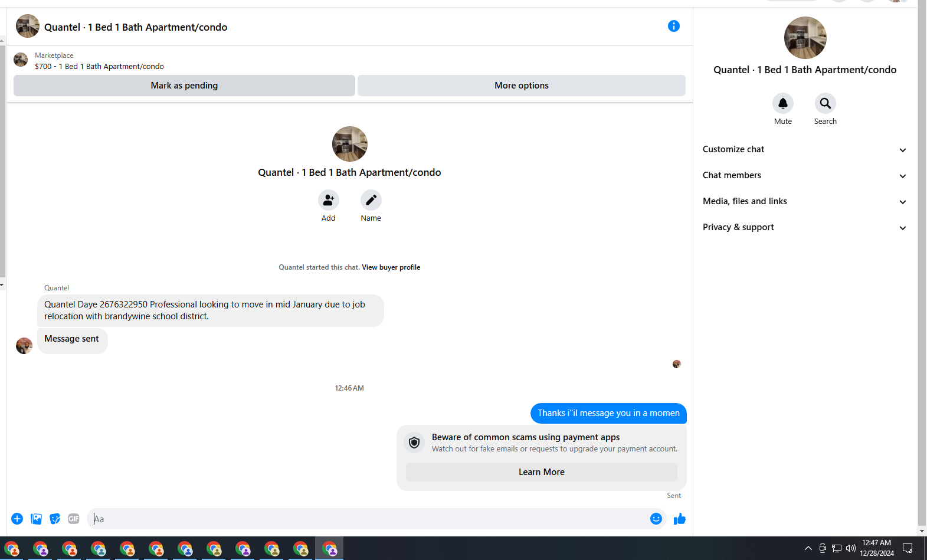The width and height of the screenshot is (927, 560).
Task: Expand Chat members section
Action: [x=804, y=175]
